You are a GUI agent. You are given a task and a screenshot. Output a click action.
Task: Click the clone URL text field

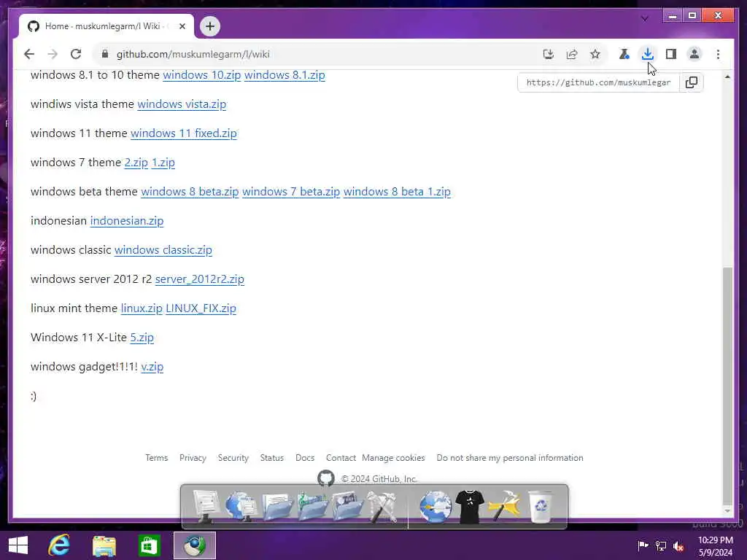click(x=598, y=82)
